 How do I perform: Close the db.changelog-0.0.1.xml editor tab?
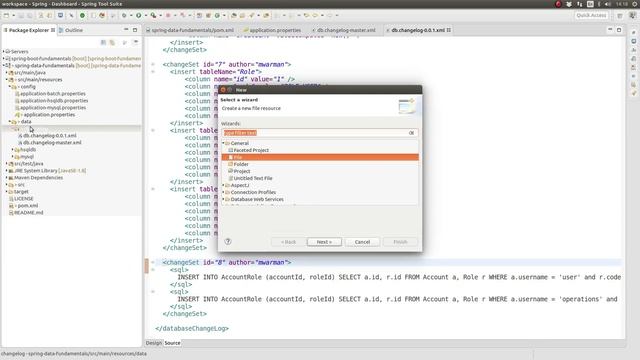click(x=449, y=30)
